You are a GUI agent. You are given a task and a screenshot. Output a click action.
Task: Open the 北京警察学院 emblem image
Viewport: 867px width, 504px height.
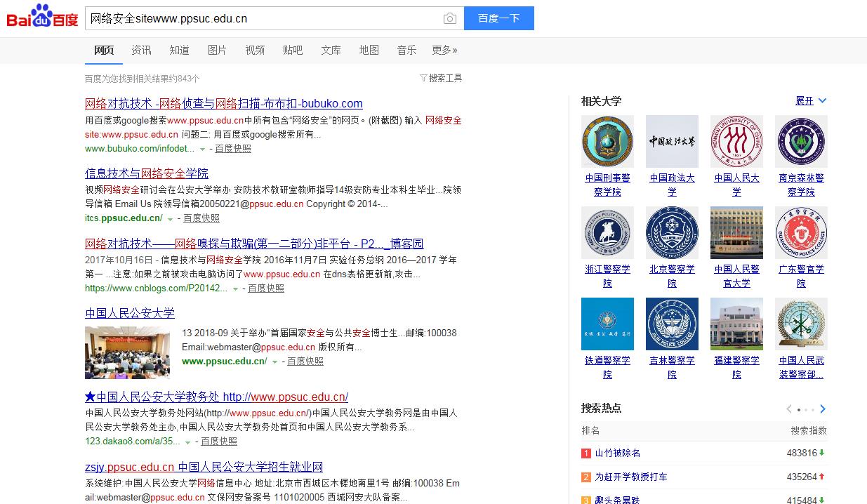point(672,232)
